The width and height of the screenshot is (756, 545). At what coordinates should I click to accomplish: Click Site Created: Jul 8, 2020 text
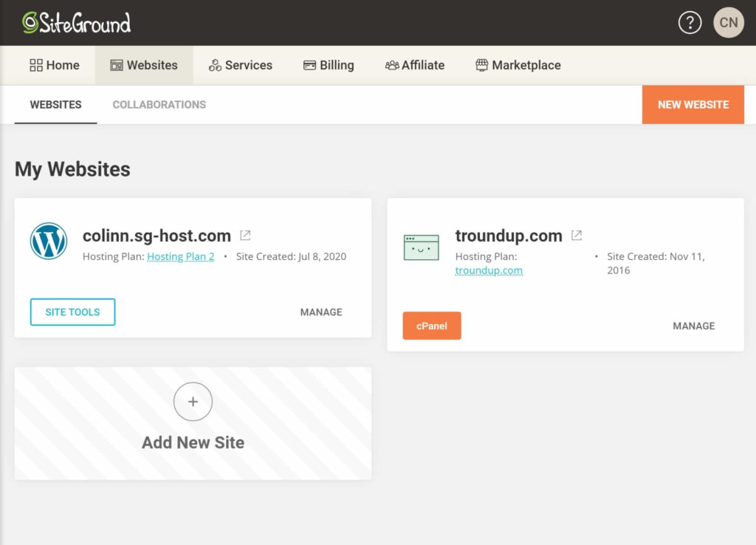pos(291,256)
